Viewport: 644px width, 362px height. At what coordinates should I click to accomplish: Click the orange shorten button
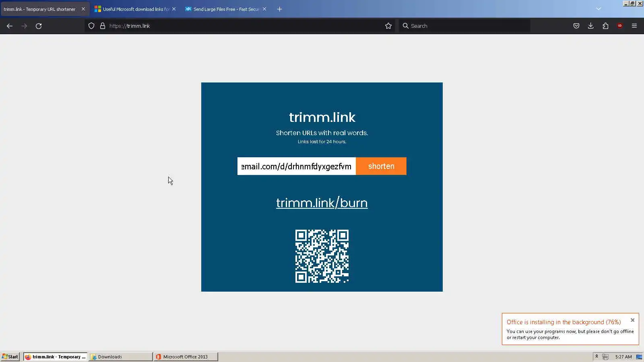coord(381,166)
